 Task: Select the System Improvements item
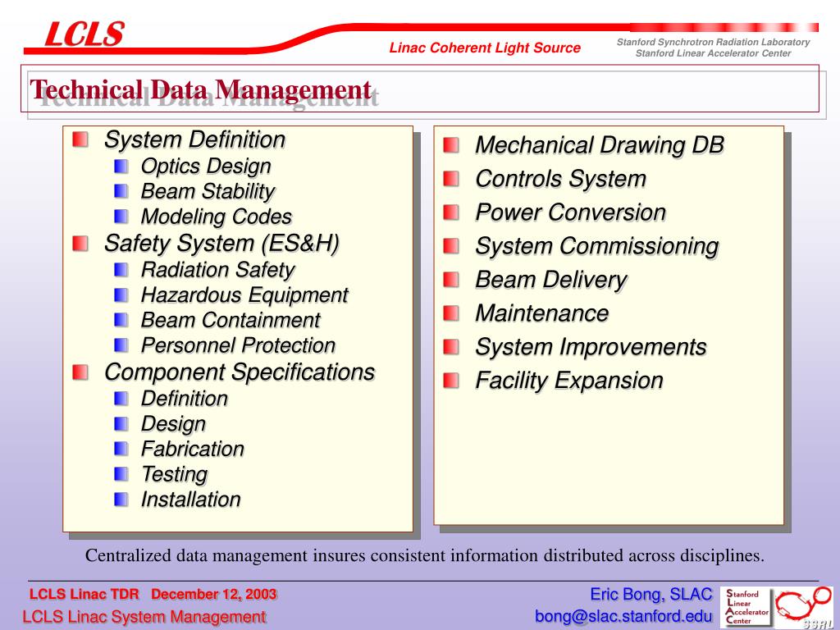591,347
